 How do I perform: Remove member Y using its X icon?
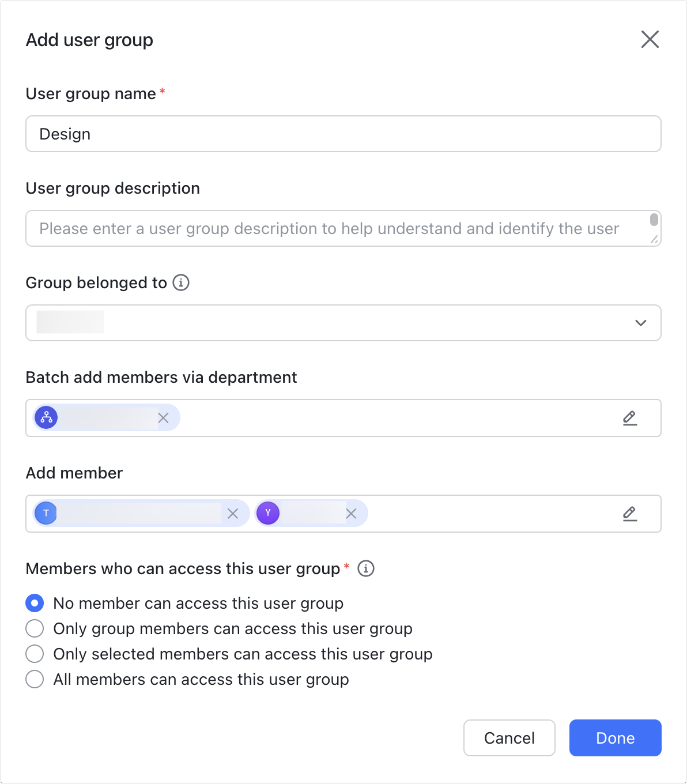point(351,514)
